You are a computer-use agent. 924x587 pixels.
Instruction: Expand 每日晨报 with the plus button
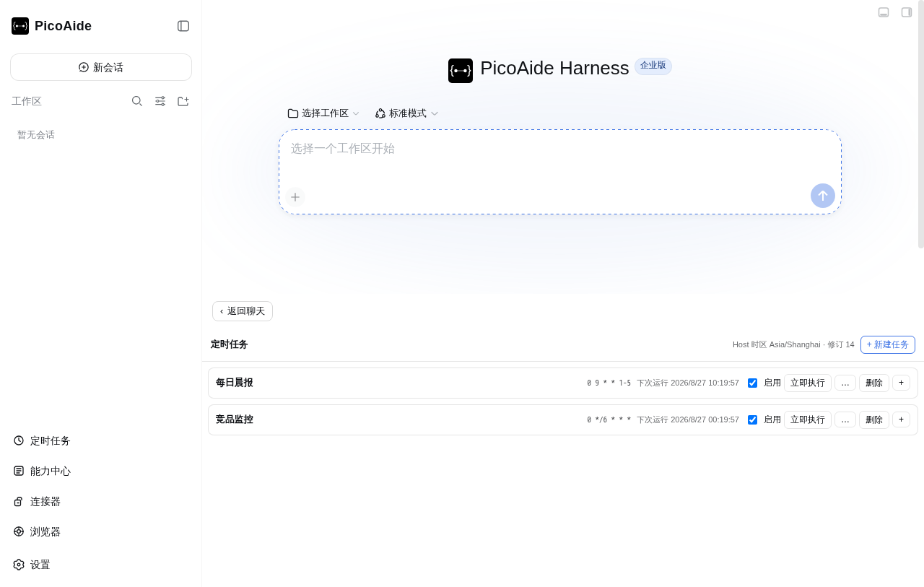coord(901,383)
